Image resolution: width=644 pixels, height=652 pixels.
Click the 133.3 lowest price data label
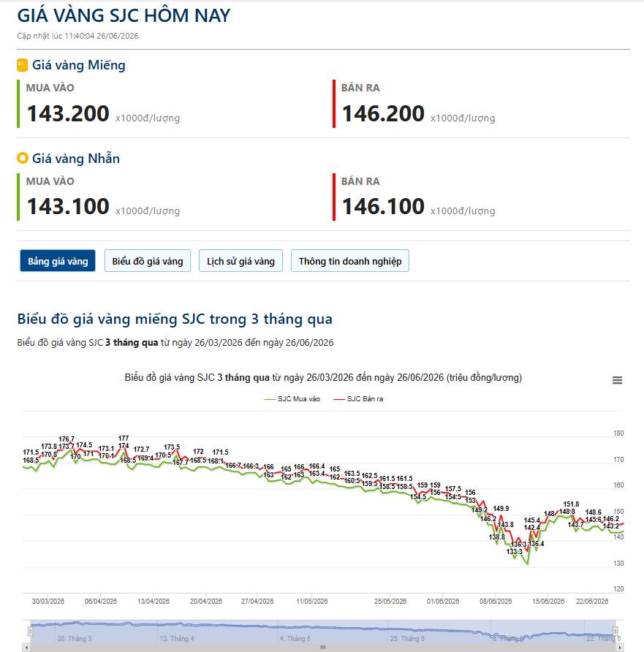pyautogui.click(x=515, y=552)
